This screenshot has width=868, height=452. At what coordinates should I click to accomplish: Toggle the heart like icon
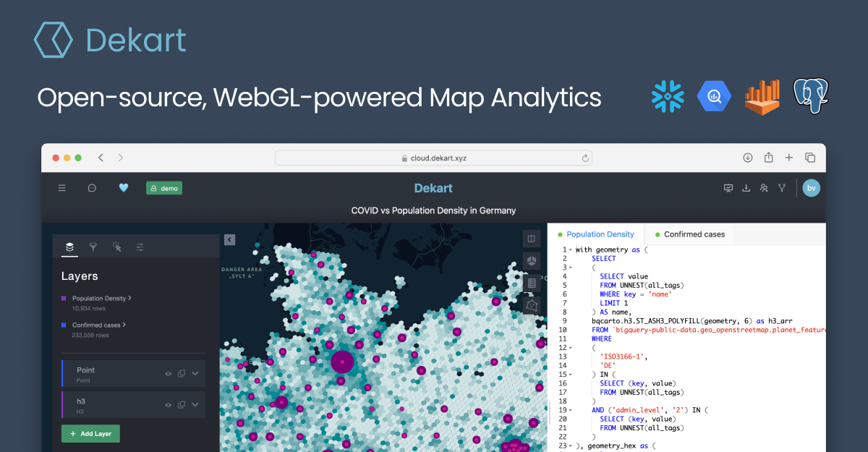point(124,187)
